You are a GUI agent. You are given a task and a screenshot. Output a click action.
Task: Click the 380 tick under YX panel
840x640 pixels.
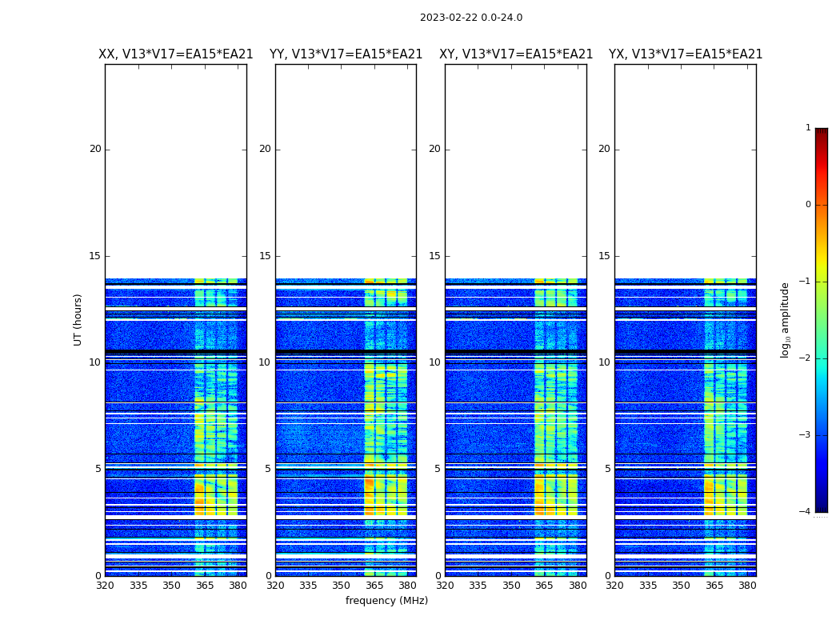(747, 586)
